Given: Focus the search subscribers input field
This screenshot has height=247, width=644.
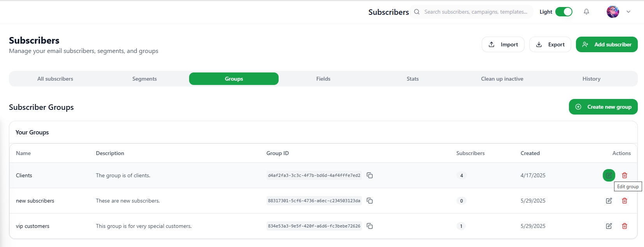Looking at the screenshot, I should pos(476,12).
